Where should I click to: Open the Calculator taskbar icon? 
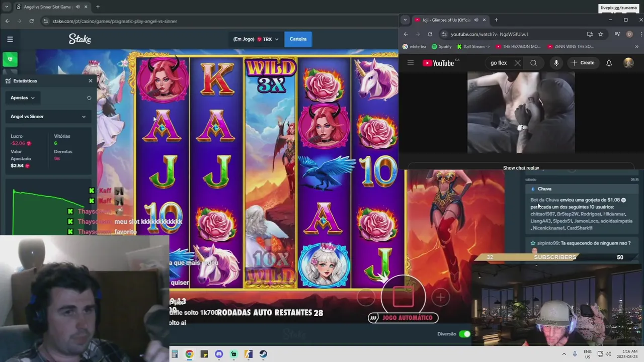(x=175, y=354)
